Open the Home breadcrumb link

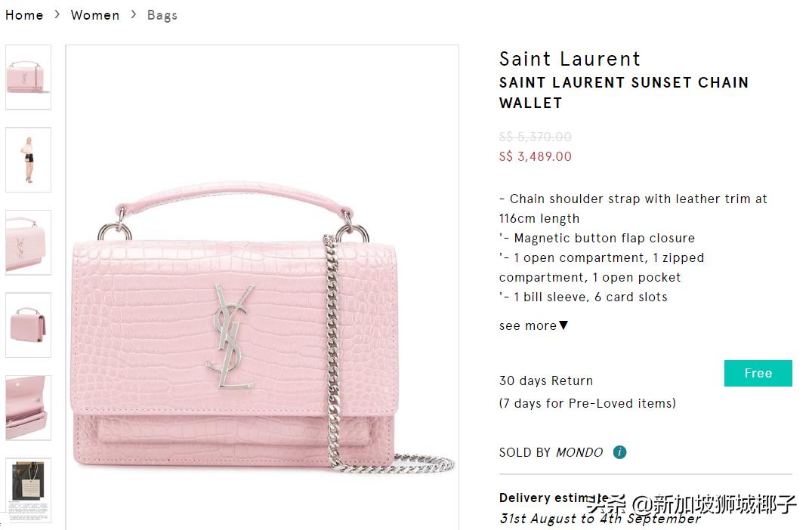24,15
